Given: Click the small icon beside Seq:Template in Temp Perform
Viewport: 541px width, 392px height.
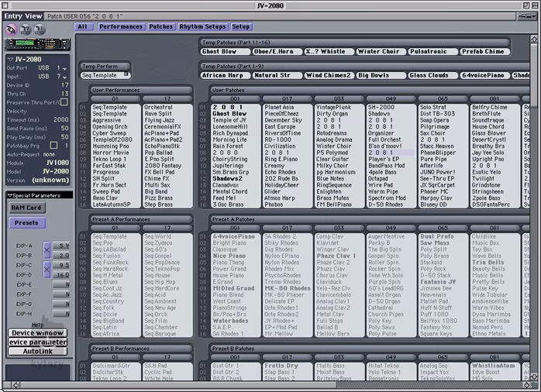Looking at the screenshot, I should pyautogui.click(x=126, y=74).
